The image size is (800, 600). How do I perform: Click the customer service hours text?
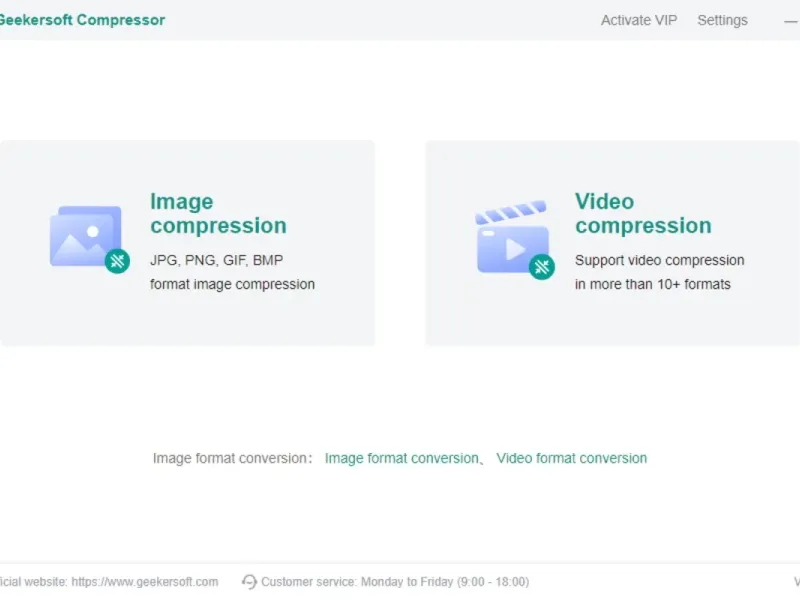tap(395, 582)
